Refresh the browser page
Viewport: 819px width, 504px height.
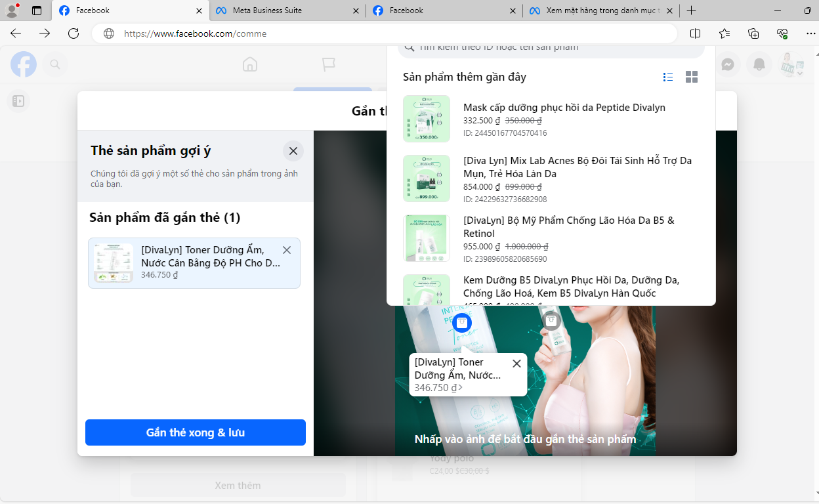click(x=73, y=33)
